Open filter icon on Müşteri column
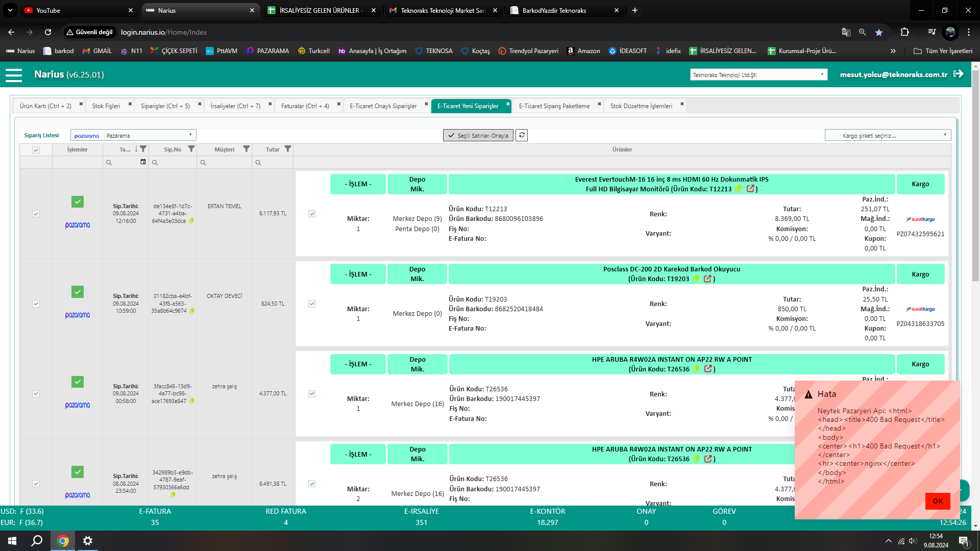980x551 pixels. pos(247,149)
